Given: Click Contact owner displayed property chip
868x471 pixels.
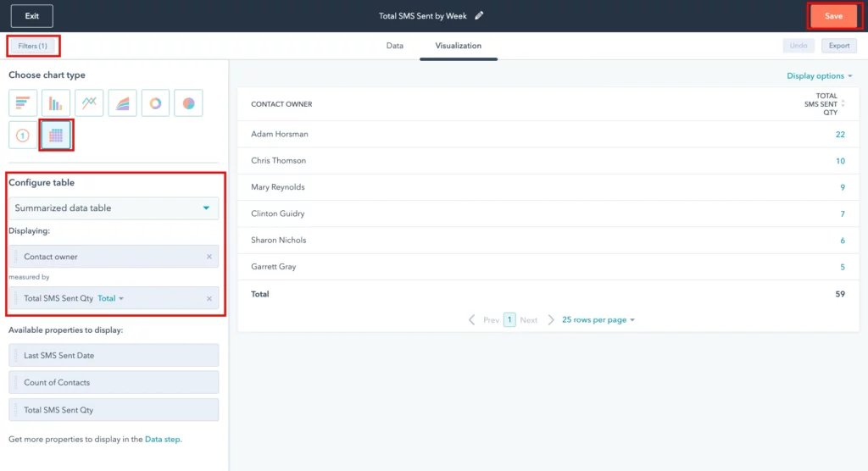Looking at the screenshot, I should point(114,257).
